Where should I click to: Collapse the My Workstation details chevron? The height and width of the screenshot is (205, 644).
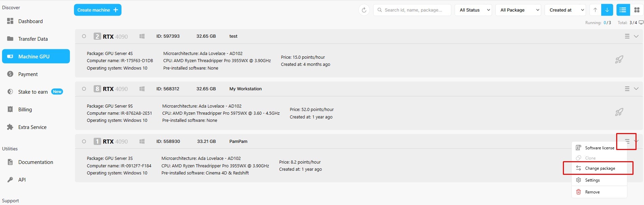pos(636,89)
